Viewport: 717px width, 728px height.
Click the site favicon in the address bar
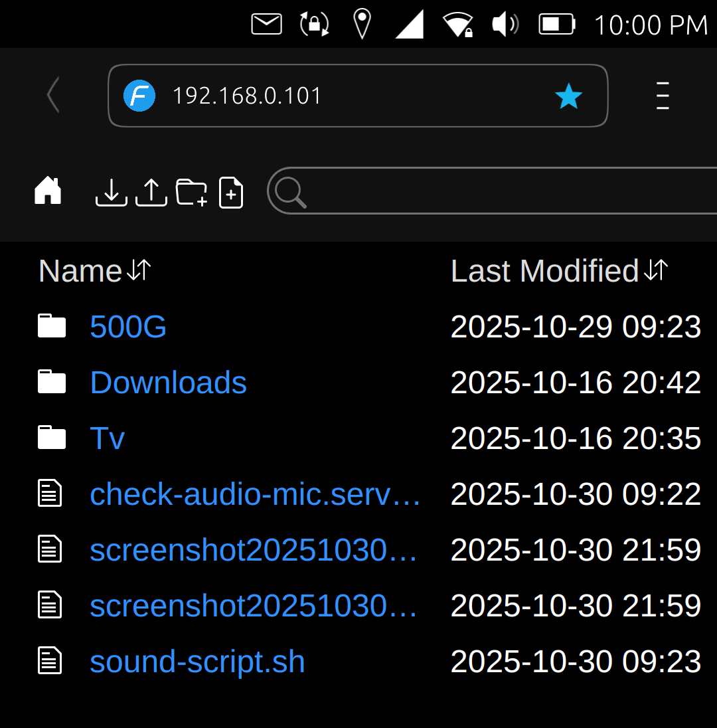click(x=139, y=96)
